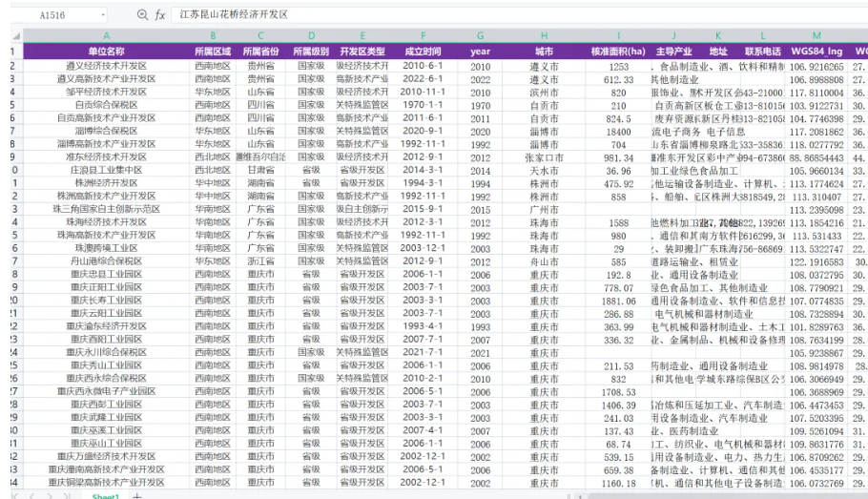868x499 pixels.
Task: Expand the name box dropdown arrow
Action: [103, 15]
